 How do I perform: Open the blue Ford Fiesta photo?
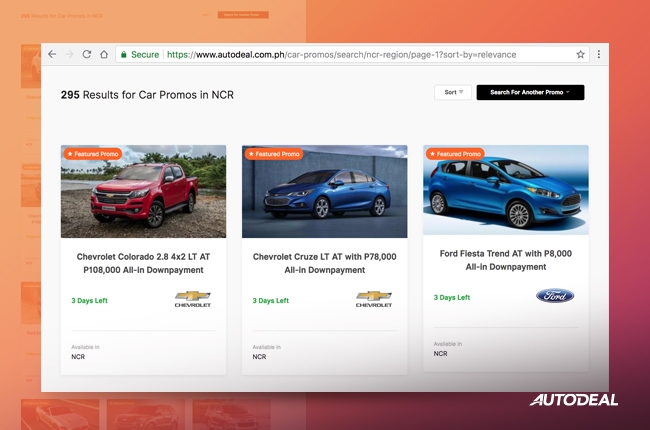coord(506,190)
